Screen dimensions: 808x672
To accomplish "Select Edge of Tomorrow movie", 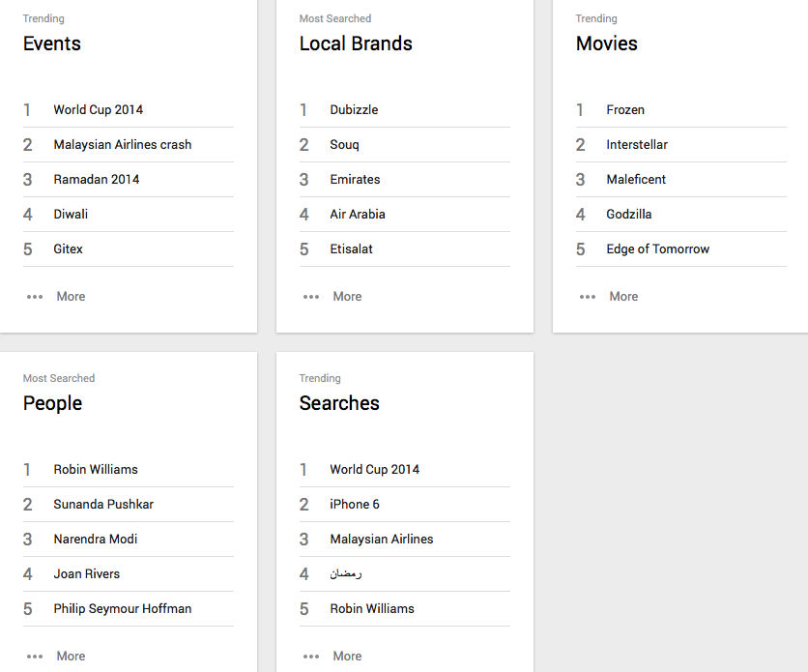I will pos(657,249).
